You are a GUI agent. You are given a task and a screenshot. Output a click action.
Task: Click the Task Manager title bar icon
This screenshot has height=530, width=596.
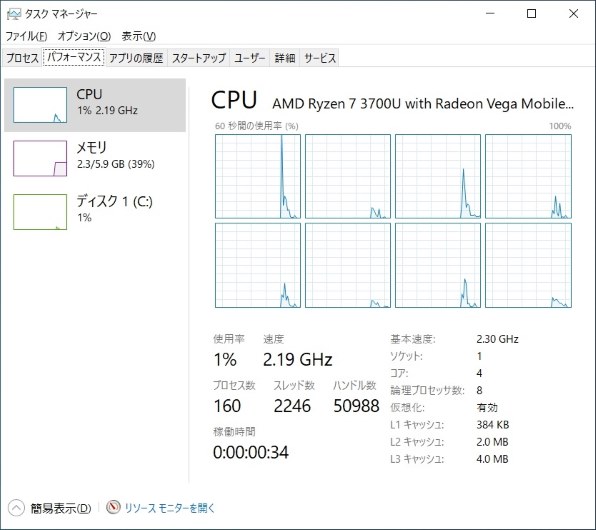click(x=14, y=14)
